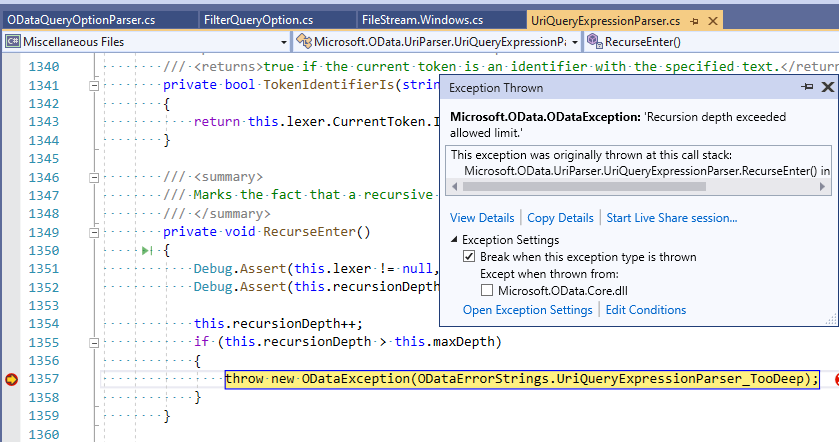This screenshot has height=442, width=839.
Task: Click the Copy Details link
Action: 560,218
